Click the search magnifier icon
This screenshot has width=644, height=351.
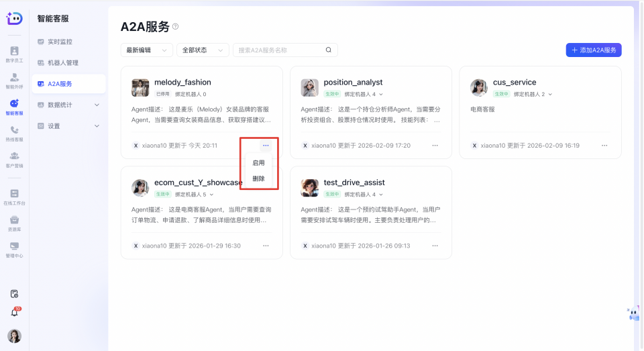[328, 50]
